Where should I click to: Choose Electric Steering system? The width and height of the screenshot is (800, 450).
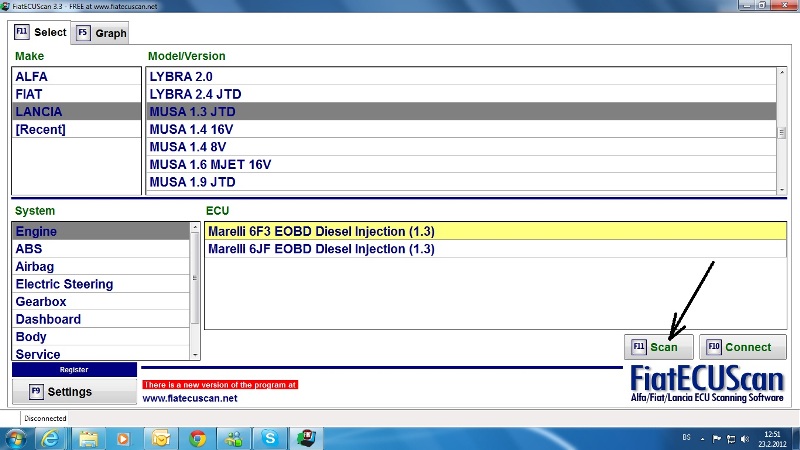101,284
